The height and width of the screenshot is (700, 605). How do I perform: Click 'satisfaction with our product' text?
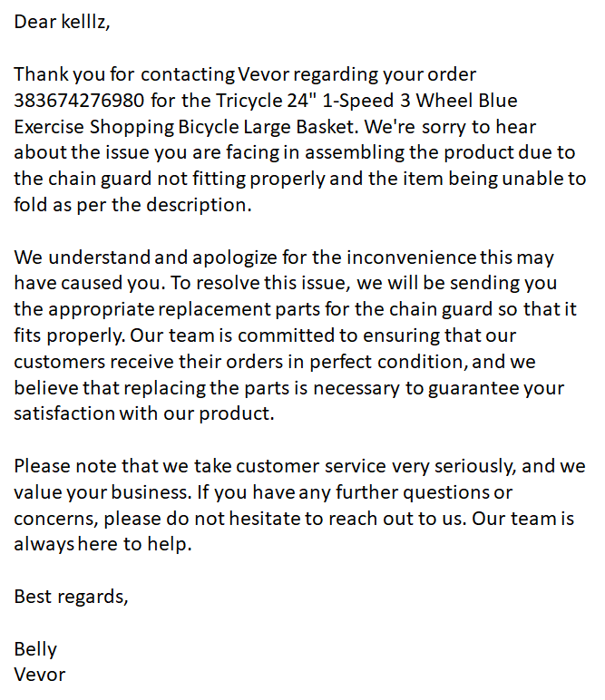click(x=144, y=413)
